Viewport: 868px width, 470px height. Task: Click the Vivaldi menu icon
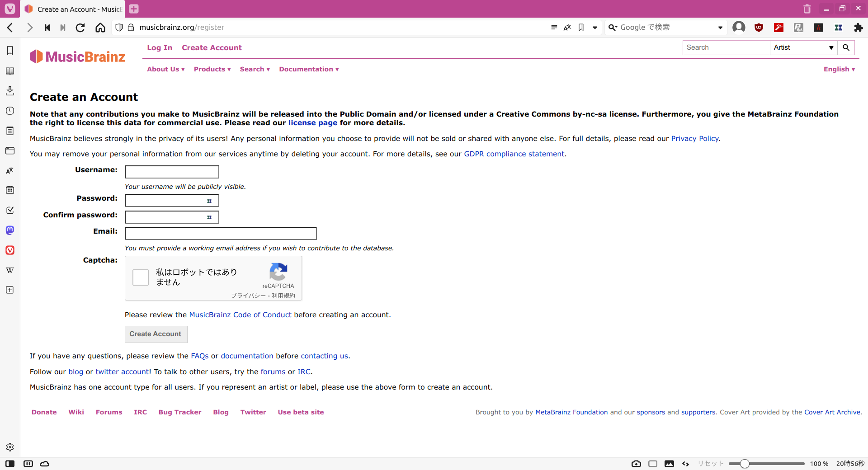[10, 9]
